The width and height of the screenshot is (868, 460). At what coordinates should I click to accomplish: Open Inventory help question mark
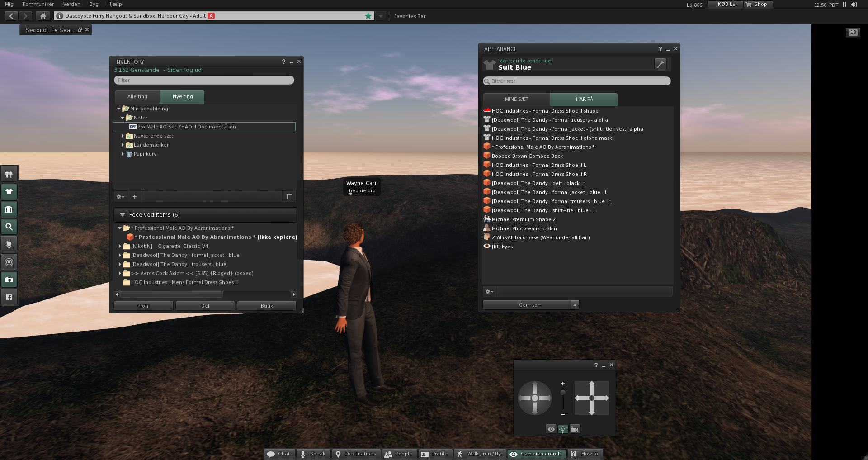283,62
